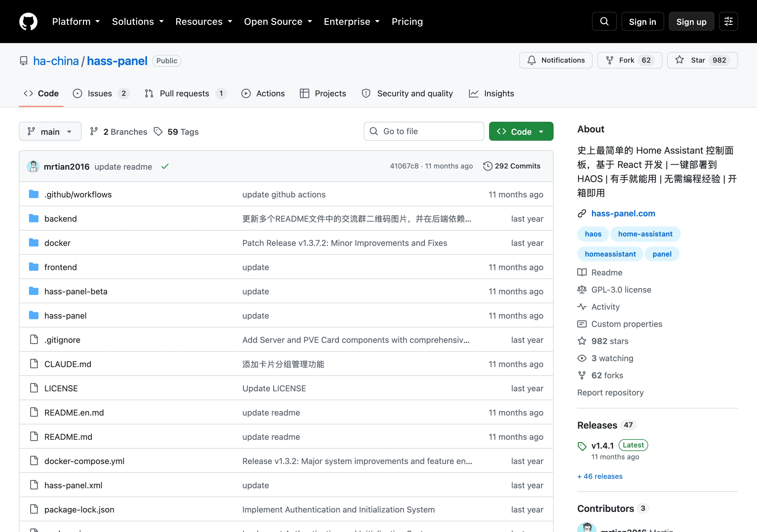757x532 pixels.
Task: Click the home-assistant topic tag
Action: 645,234
